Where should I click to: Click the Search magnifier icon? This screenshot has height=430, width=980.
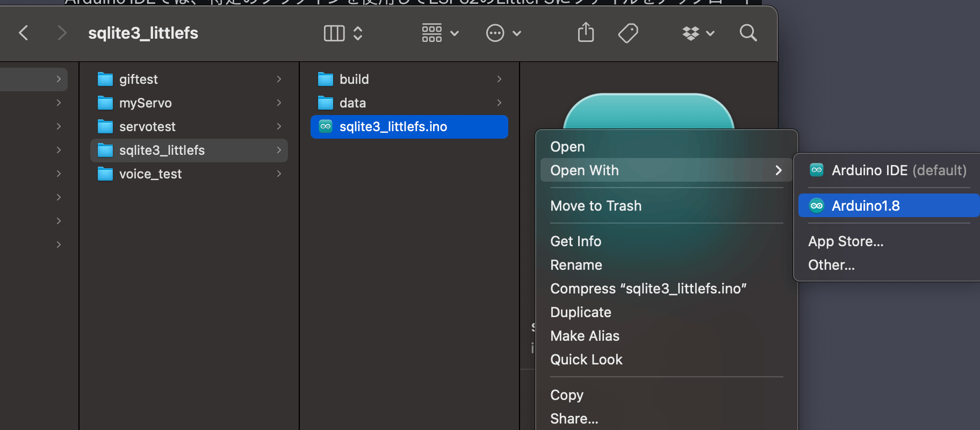point(748,33)
